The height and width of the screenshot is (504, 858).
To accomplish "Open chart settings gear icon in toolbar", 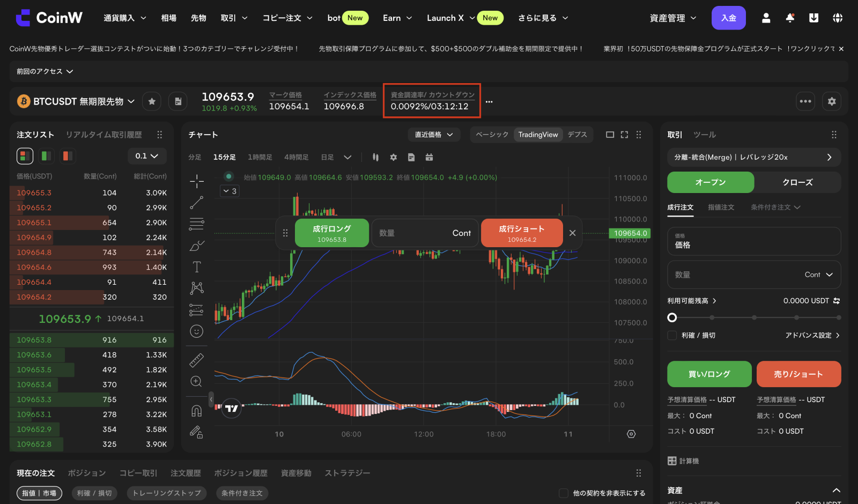I will coord(394,157).
